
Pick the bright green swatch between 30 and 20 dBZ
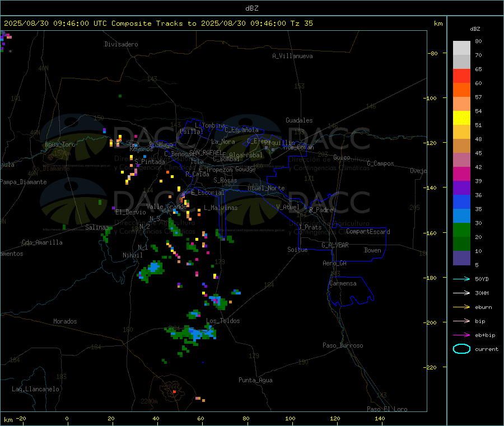[461, 230]
